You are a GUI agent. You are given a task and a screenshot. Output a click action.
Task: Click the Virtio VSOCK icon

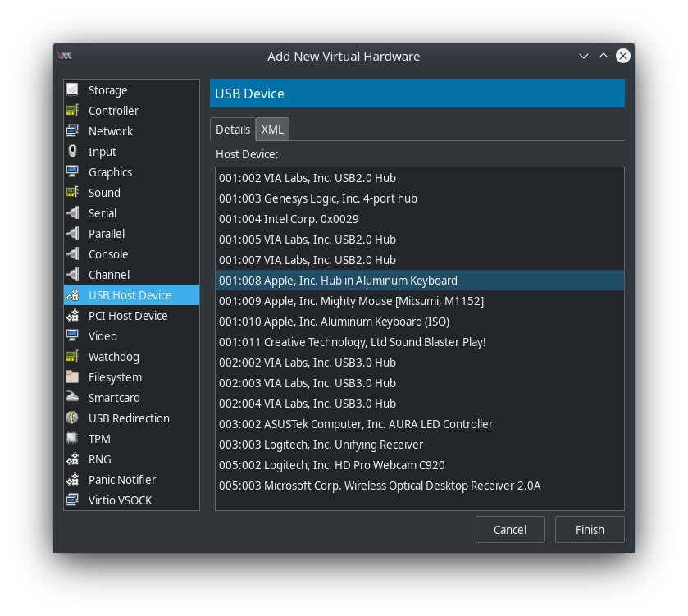coord(72,500)
